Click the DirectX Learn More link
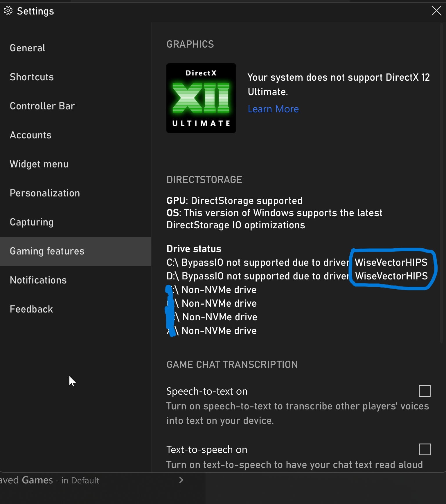 [273, 109]
